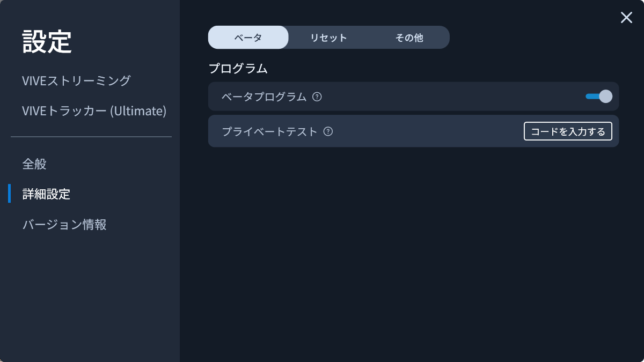
Task: Click the empty area below the プライベートテスト row
Action: click(x=413, y=241)
